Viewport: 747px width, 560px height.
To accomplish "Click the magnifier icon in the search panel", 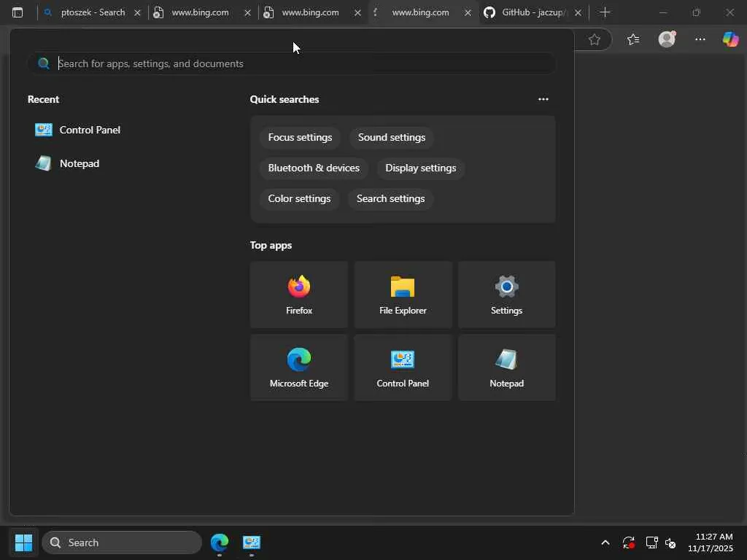I will (44, 63).
